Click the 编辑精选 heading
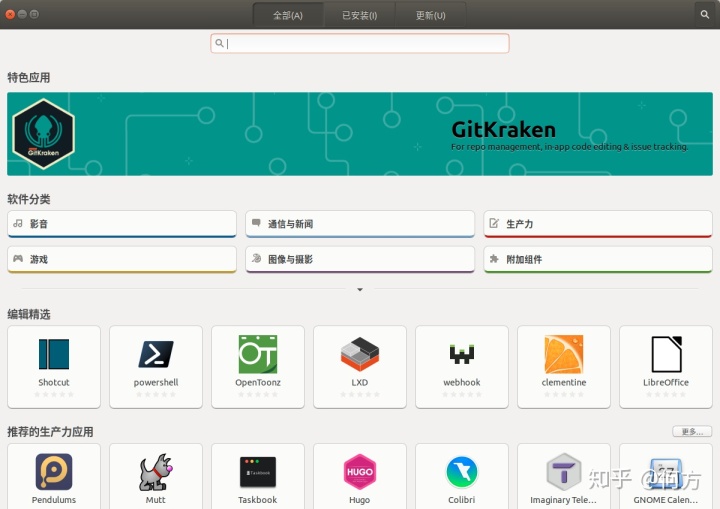This screenshot has width=720, height=509. tap(28, 315)
